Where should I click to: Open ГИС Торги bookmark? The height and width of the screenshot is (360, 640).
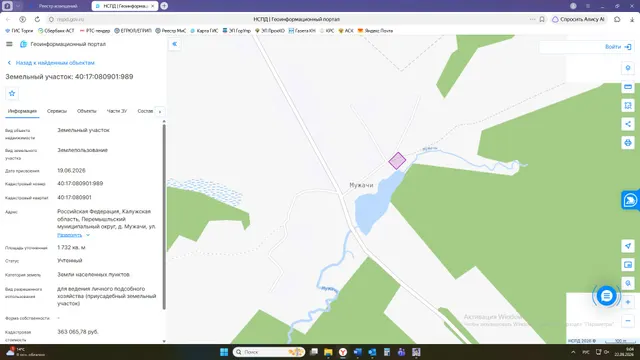click(19, 31)
